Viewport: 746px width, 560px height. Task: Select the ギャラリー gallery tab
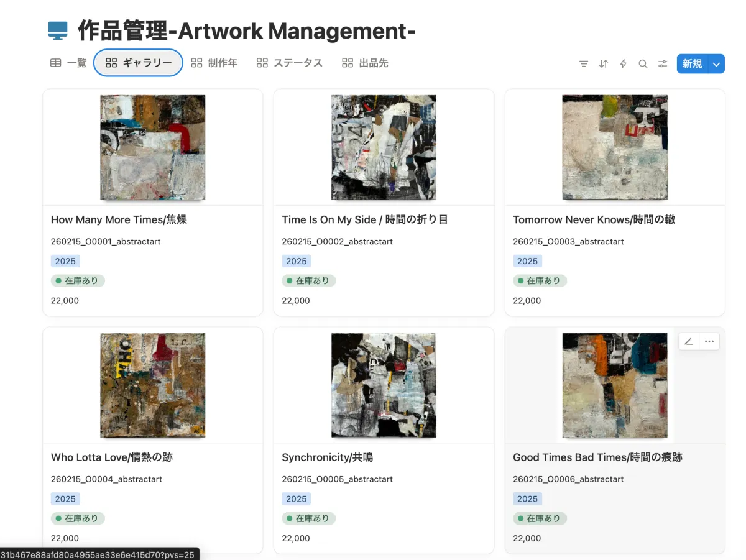click(x=139, y=63)
